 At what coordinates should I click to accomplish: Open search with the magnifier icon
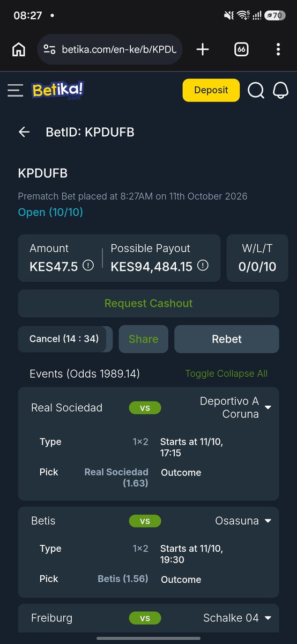pos(256,90)
